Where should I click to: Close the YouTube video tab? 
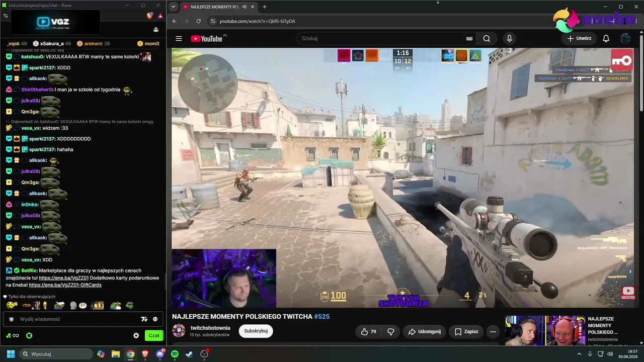pos(253,7)
